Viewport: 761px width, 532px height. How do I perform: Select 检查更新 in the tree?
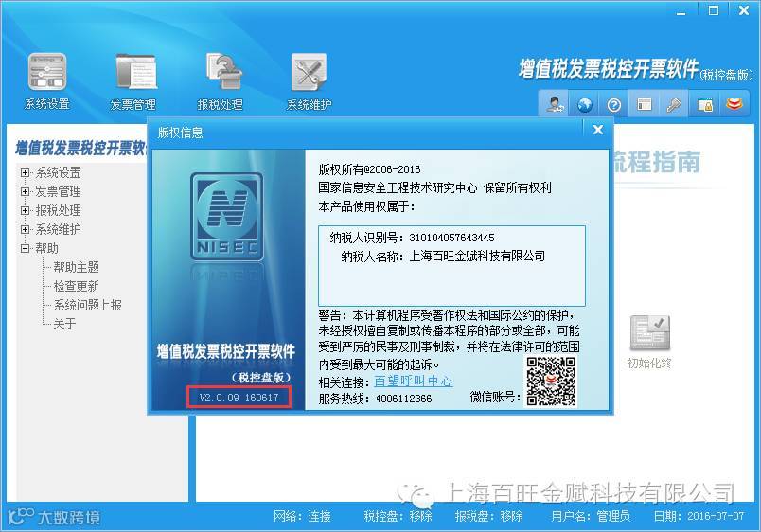[x=77, y=286]
